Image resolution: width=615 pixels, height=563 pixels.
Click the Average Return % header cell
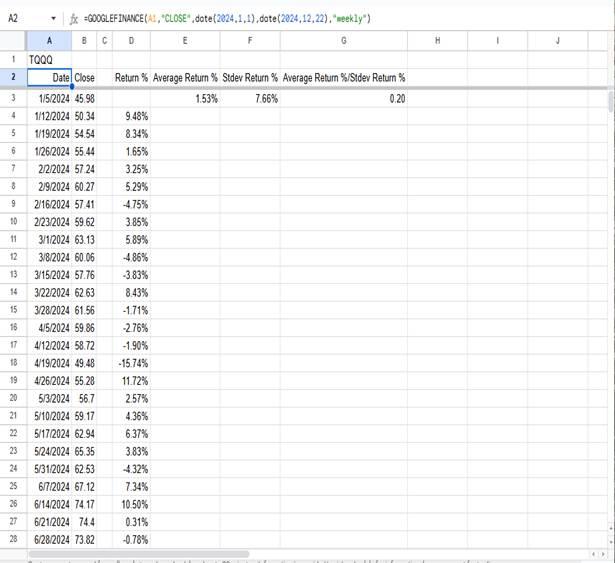185,78
